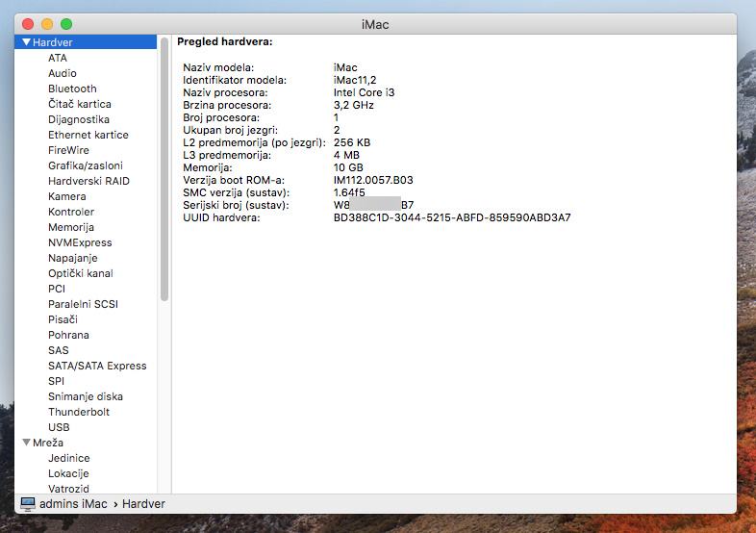756x533 pixels.
Task: Select PCI in the sidebar
Action: point(57,289)
